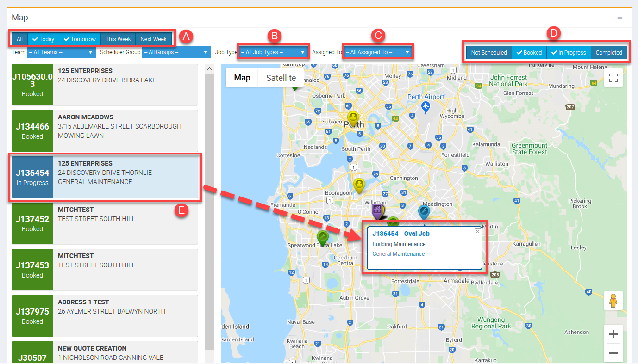This screenshot has height=364, width=638.
Task: Open the All Teams dropdown
Action: tap(61, 52)
